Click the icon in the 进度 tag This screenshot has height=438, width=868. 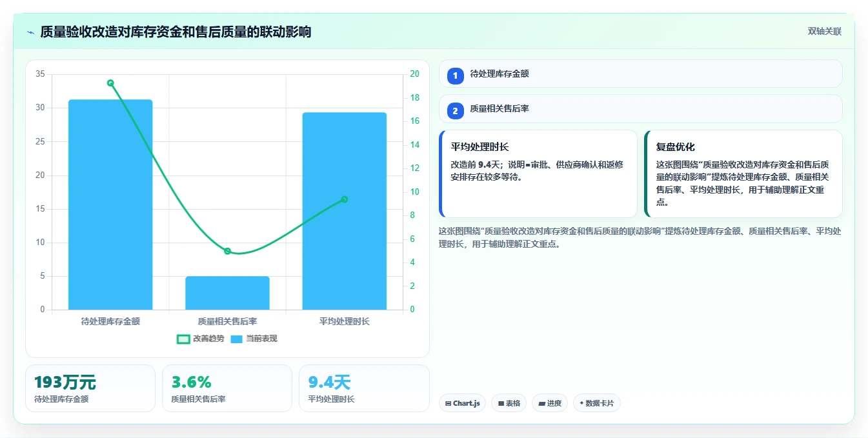tap(541, 404)
